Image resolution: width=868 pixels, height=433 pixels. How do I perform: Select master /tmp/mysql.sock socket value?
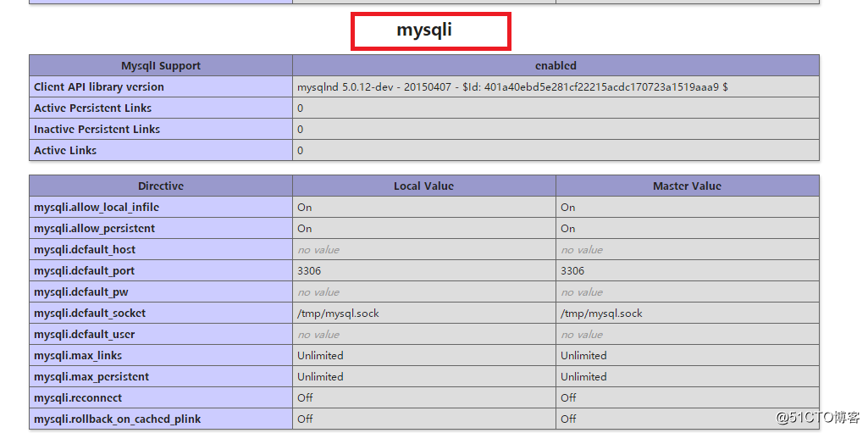[602, 313]
